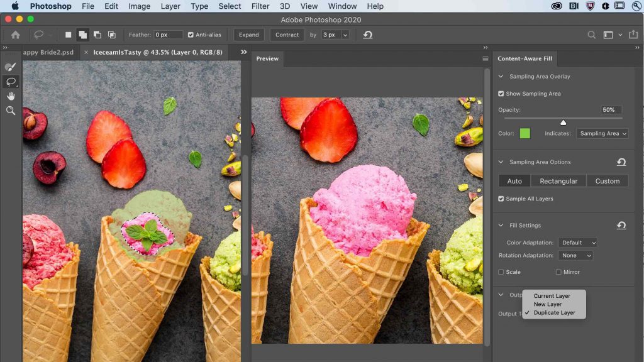The image size is (644, 362).
Task: Select the Sampling Brush tool
Action: coord(11,67)
